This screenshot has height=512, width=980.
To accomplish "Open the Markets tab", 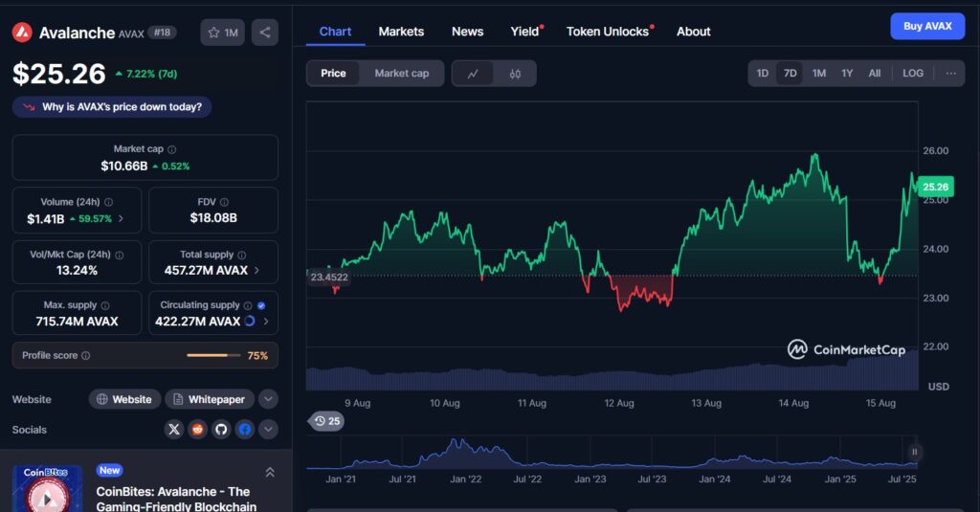I will click(401, 32).
